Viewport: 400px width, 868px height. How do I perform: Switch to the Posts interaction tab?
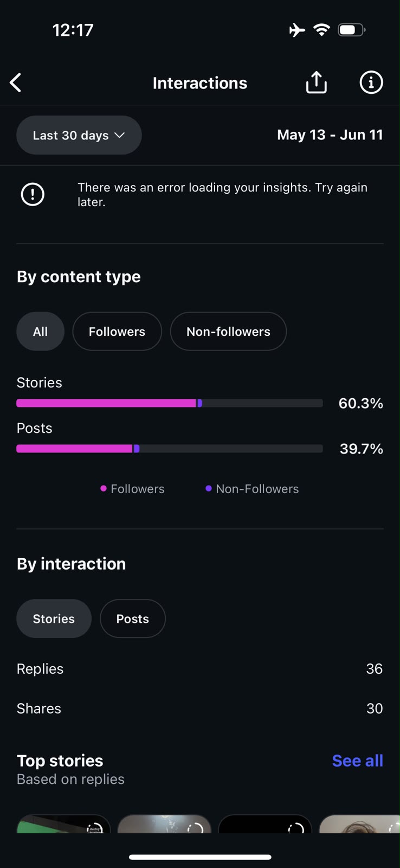click(x=133, y=618)
